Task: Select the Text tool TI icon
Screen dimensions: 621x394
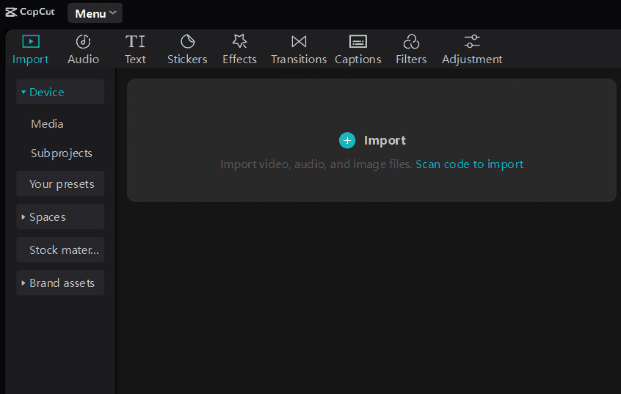Action: pyautogui.click(x=135, y=42)
